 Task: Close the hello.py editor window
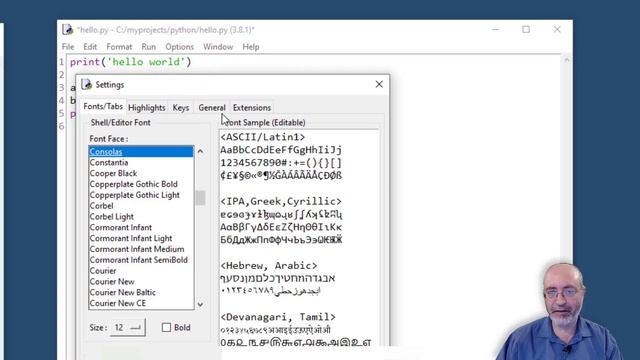[x=557, y=29]
